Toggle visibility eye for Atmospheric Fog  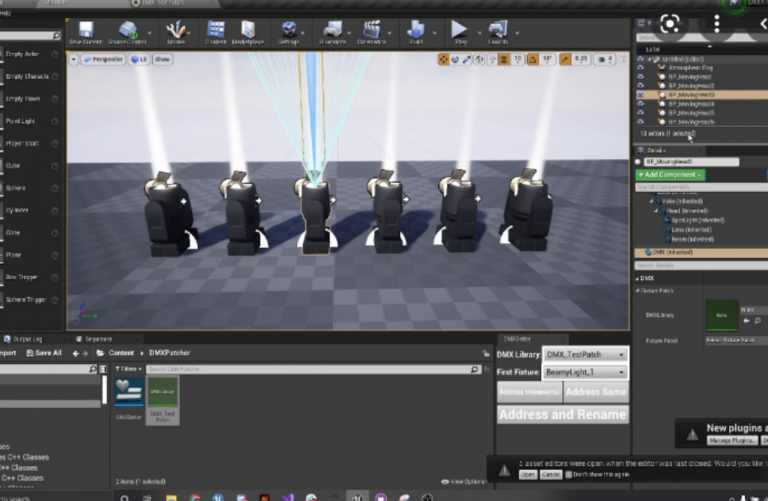(640, 68)
